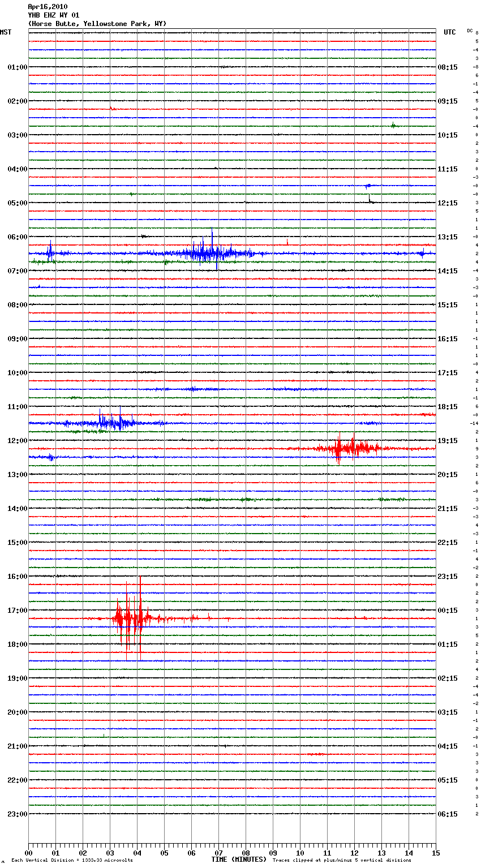Click the 21:15 UTC time label

pos(448,509)
